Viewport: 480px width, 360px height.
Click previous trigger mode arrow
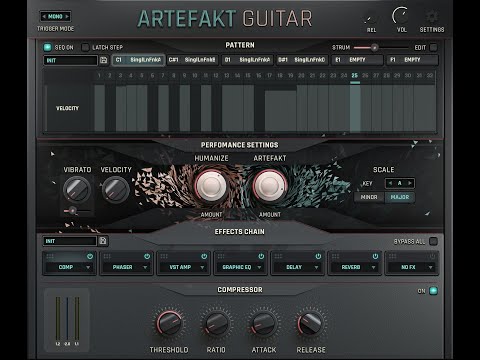coord(44,16)
